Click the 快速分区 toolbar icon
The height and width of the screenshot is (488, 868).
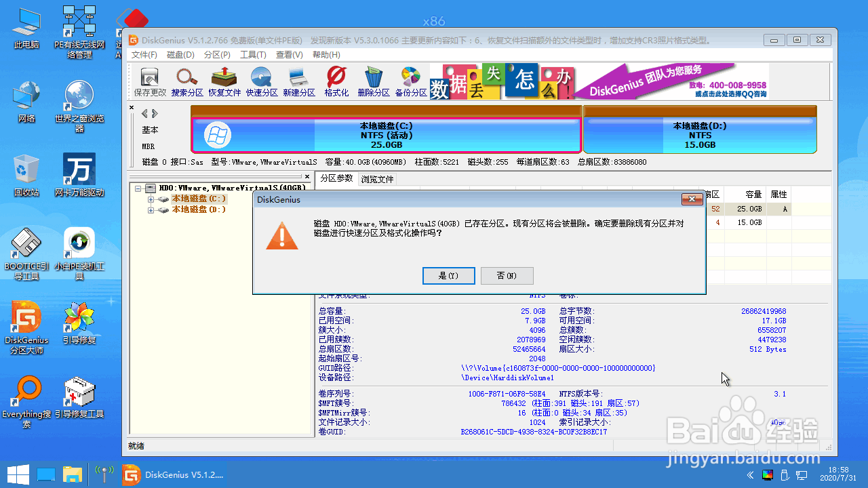click(262, 82)
